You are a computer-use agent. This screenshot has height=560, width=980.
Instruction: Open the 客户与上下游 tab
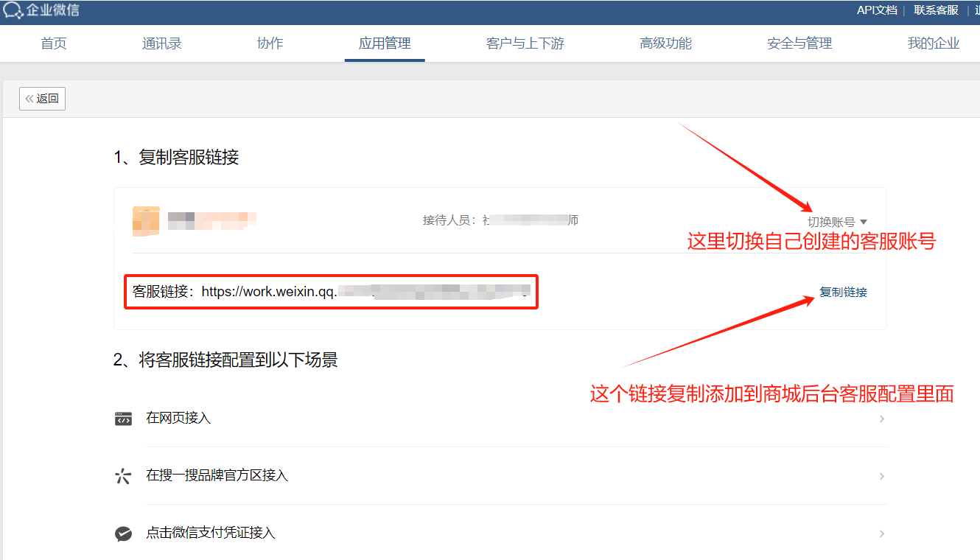pos(525,43)
